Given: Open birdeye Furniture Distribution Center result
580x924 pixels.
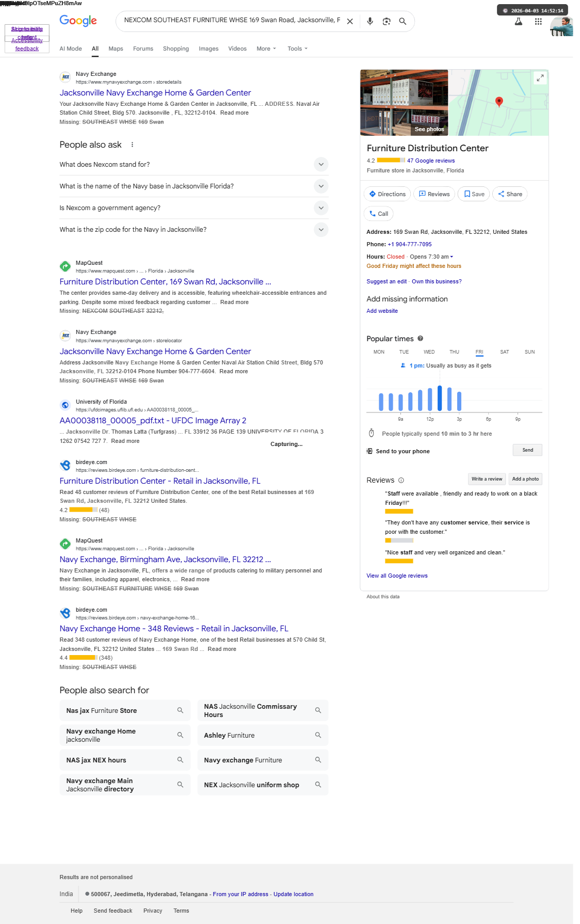Looking at the screenshot, I should pyautogui.click(x=160, y=481).
